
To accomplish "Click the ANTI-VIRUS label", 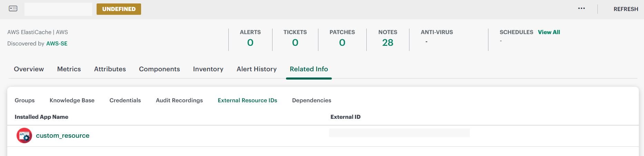I will 437,32.
